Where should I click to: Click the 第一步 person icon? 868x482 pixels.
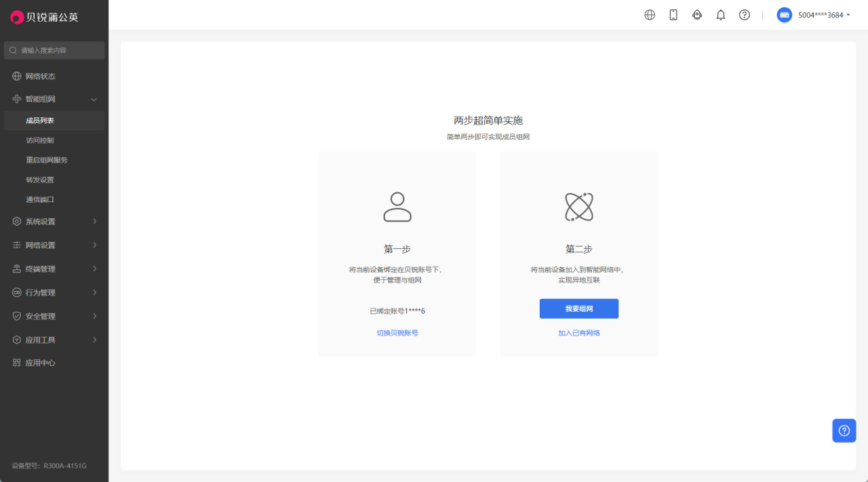point(397,207)
